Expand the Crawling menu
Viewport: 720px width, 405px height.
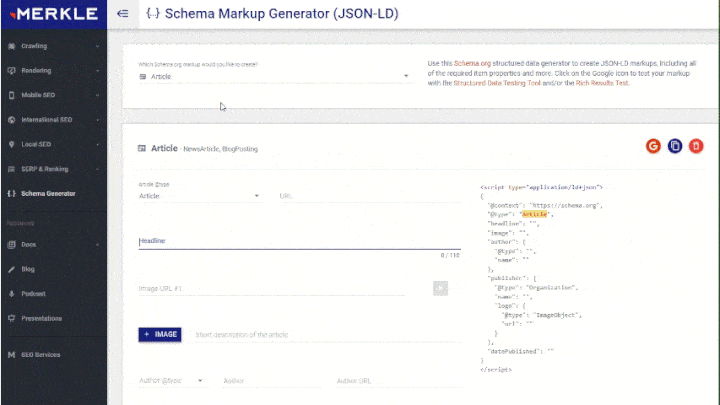[x=97, y=46]
